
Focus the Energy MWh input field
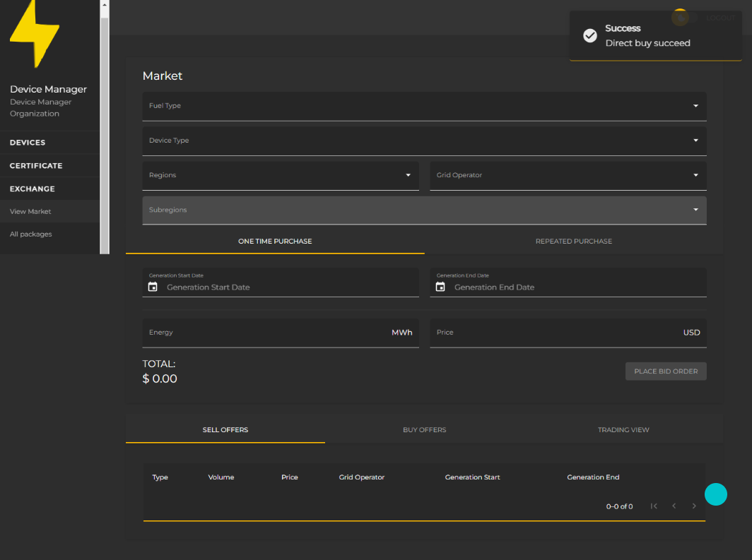click(x=281, y=333)
